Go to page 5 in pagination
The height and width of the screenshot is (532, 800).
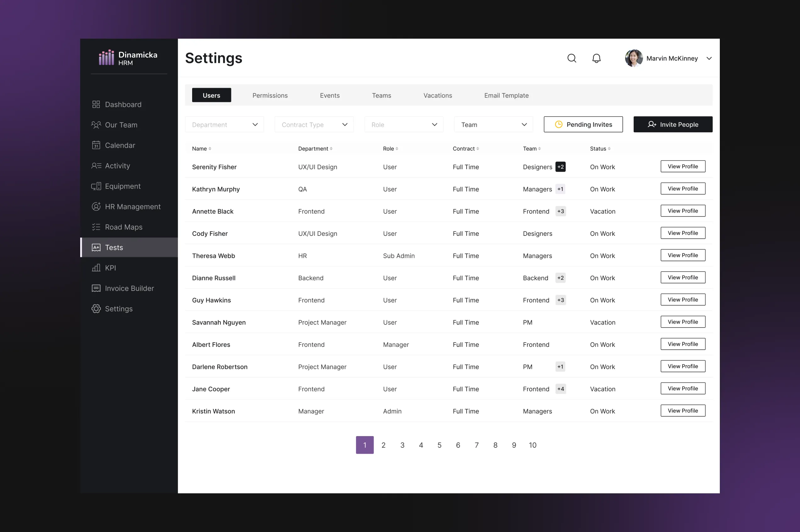point(439,445)
